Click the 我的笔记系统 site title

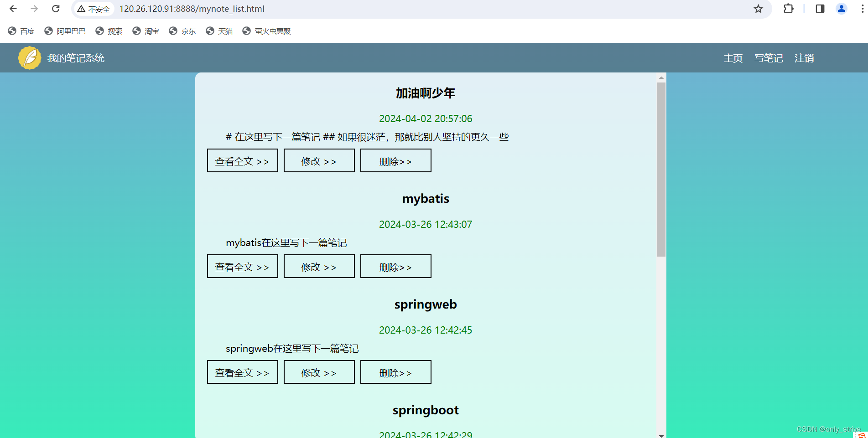tap(76, 58)
